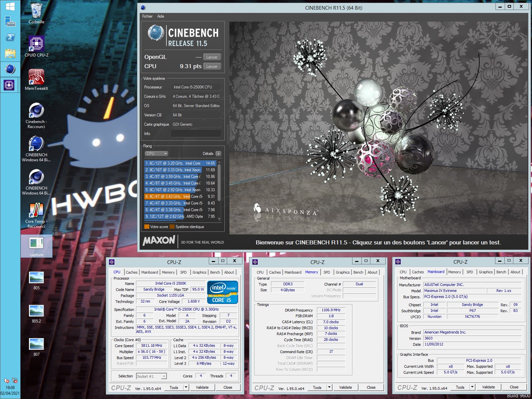Click the volume tray icon
532x399 pixels.
coord(6,380)
